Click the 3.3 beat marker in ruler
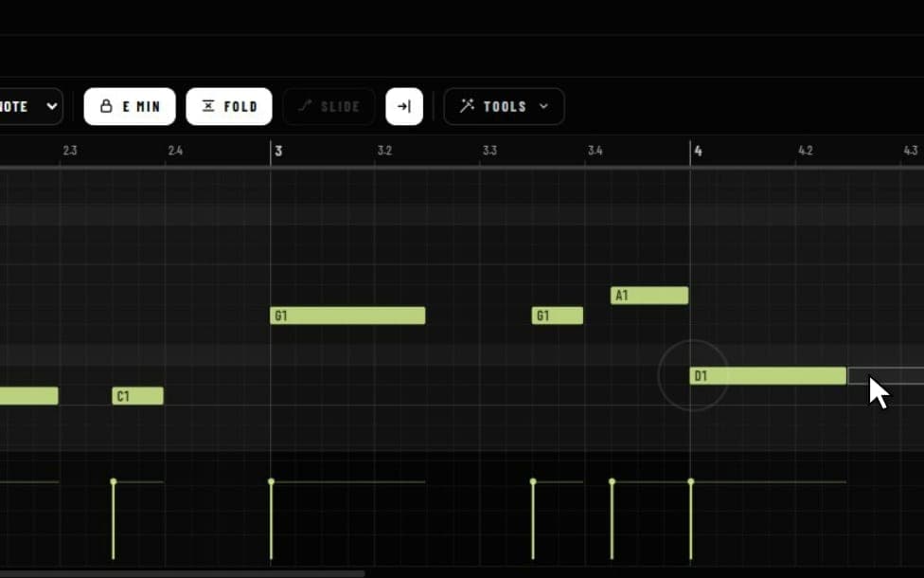 tap(489, 151)
